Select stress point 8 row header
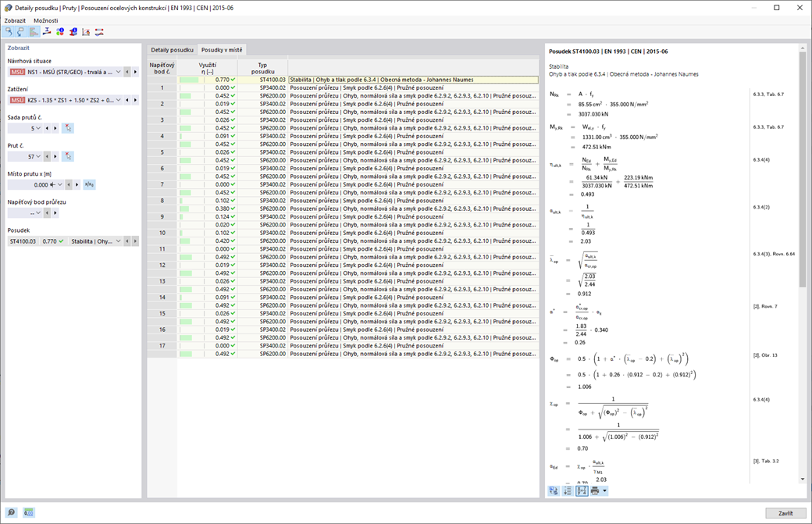This screenshot has width=812, height=524. coord(162,201)
